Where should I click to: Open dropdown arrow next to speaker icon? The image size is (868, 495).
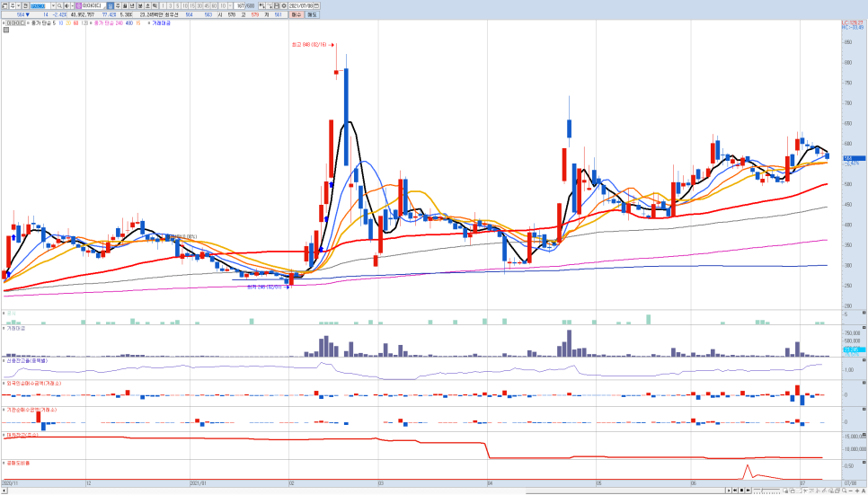pyautogui.click(x=73, y=5)
